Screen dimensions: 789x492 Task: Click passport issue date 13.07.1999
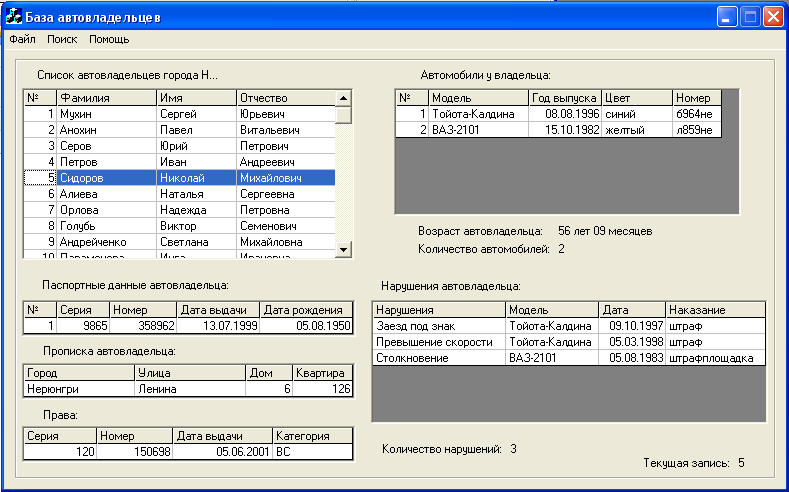[x=218, y=326]
